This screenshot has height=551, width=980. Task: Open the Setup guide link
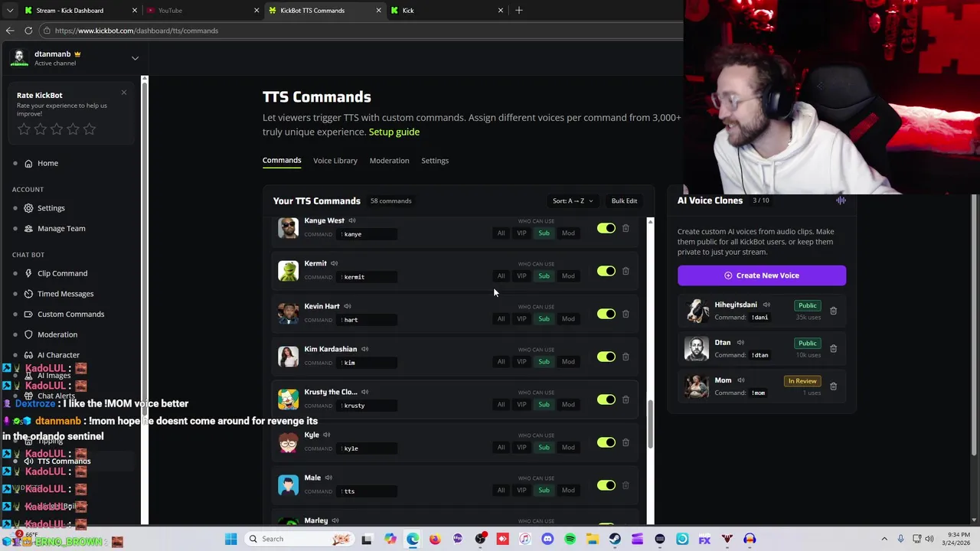click(x=394, y=132)
